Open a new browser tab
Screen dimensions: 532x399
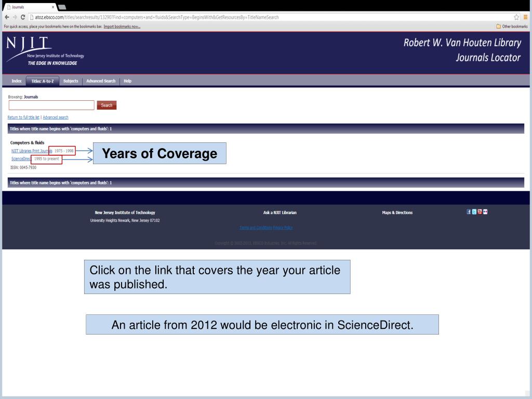[62, 7]
